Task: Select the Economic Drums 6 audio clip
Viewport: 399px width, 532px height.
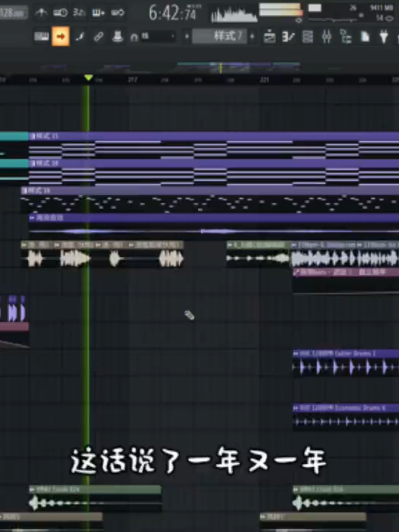Action: pos(346,417)
